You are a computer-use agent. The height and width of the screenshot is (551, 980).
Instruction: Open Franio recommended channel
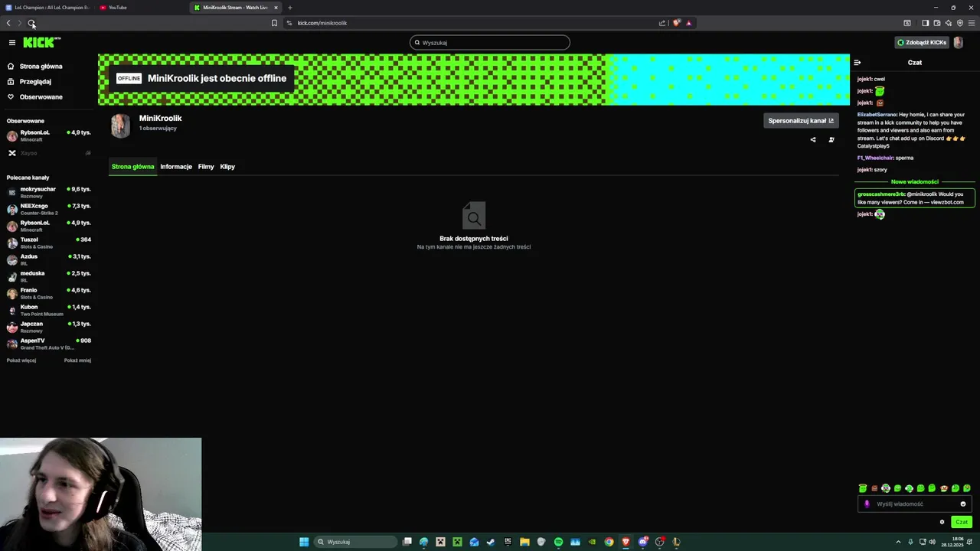[x=49, y=293]
